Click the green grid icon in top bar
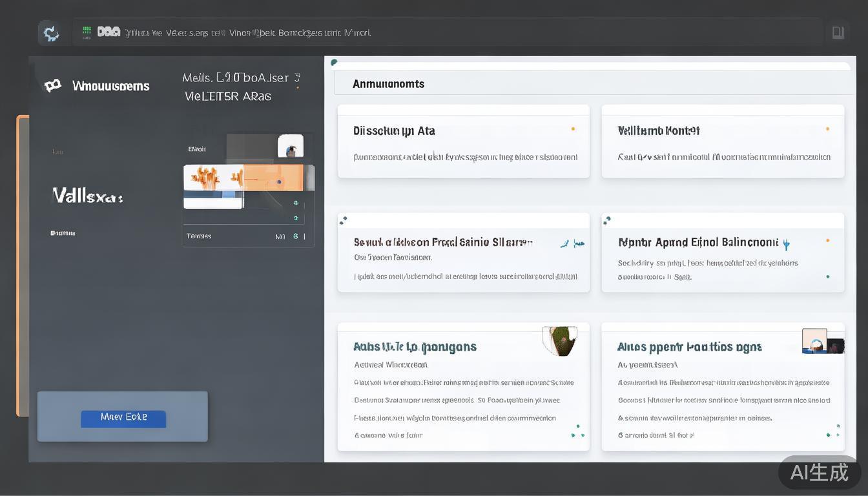The width and height of the screenshot is (868, 496). tap(87, 32)
